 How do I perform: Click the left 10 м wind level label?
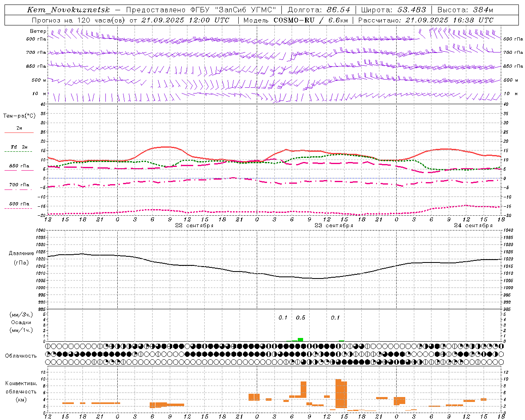[x=39, y=94]
